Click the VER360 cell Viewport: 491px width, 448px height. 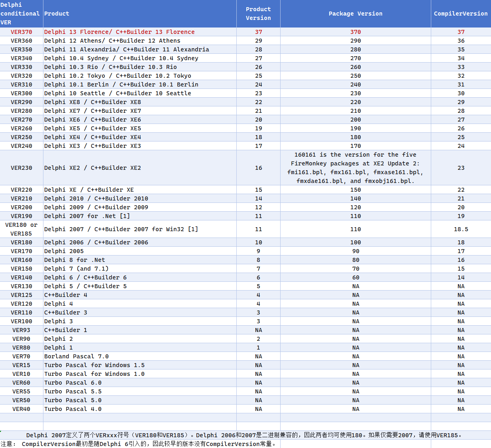click(x=22, y=41)
